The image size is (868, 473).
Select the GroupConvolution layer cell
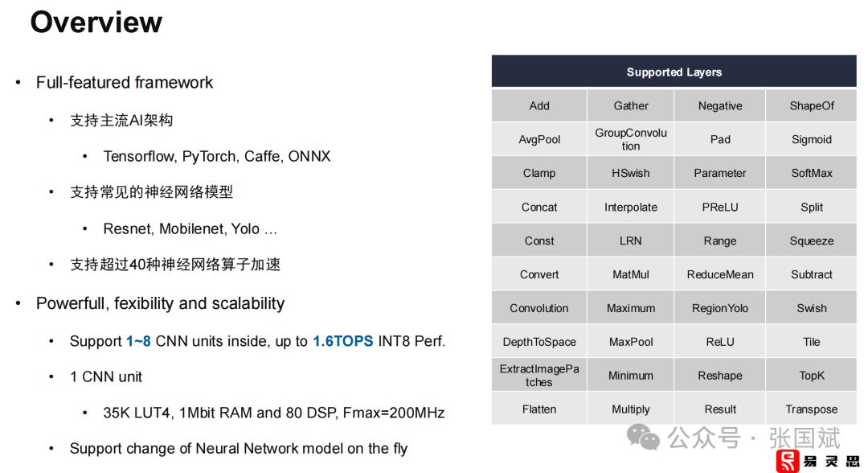(630, 138)
